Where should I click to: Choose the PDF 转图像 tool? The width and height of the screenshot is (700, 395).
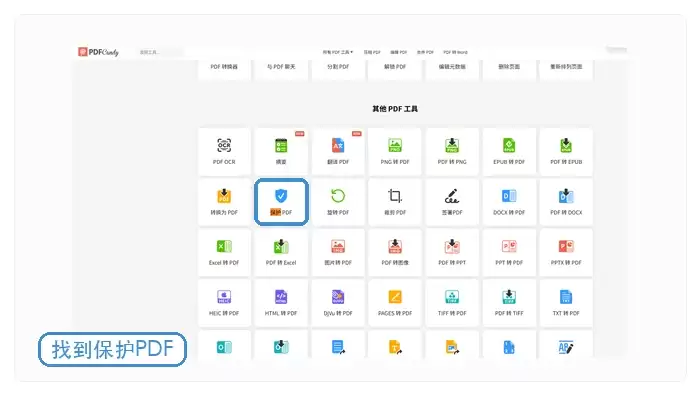point(395,253)
